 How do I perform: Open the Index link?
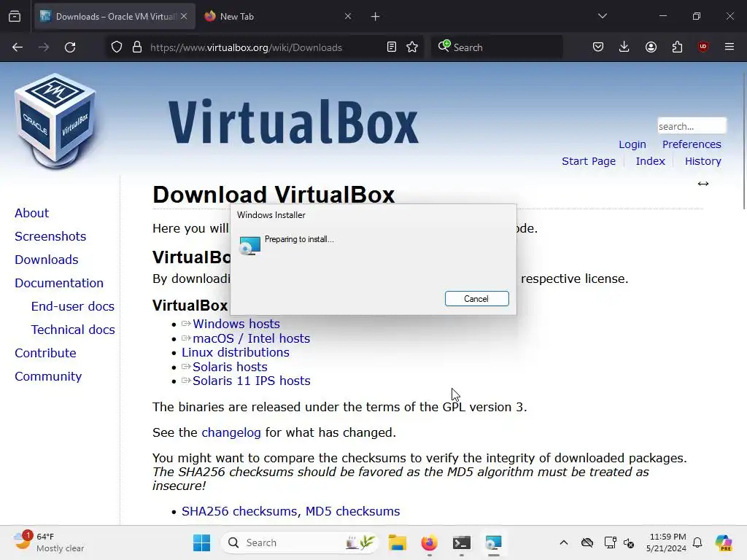[650, 161]
